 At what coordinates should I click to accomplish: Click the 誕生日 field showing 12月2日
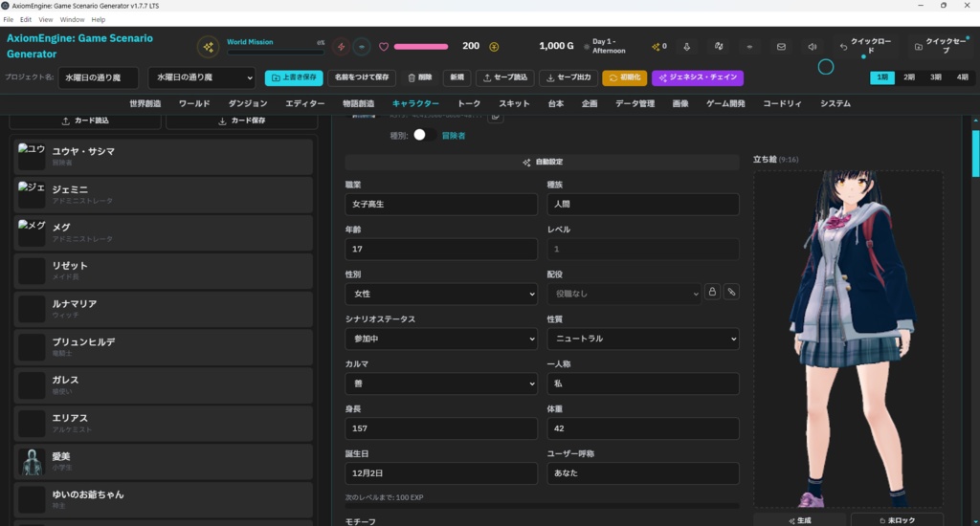tap(441, 473)
